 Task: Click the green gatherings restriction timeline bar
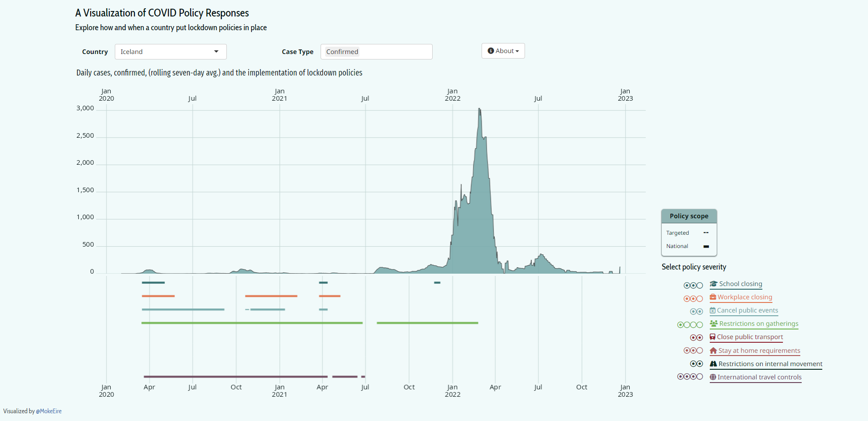[252, 323]
